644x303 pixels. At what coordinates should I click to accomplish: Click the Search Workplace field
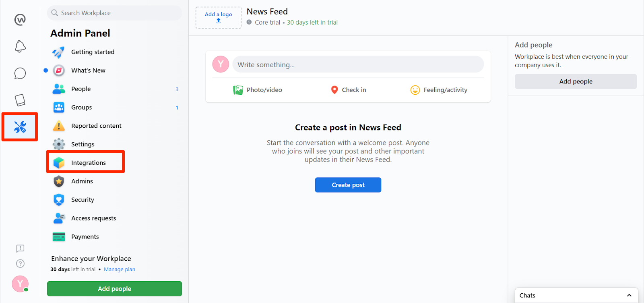pyautogui.click(x=115, y=13)
